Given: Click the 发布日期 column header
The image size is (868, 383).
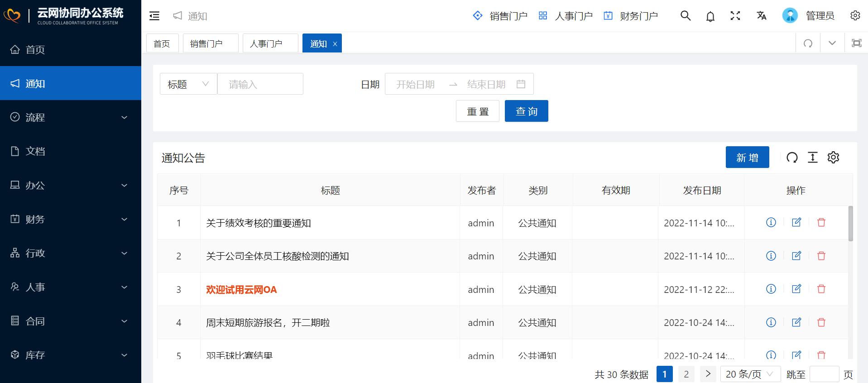Looking at the screenshot, I should point(702,190).
